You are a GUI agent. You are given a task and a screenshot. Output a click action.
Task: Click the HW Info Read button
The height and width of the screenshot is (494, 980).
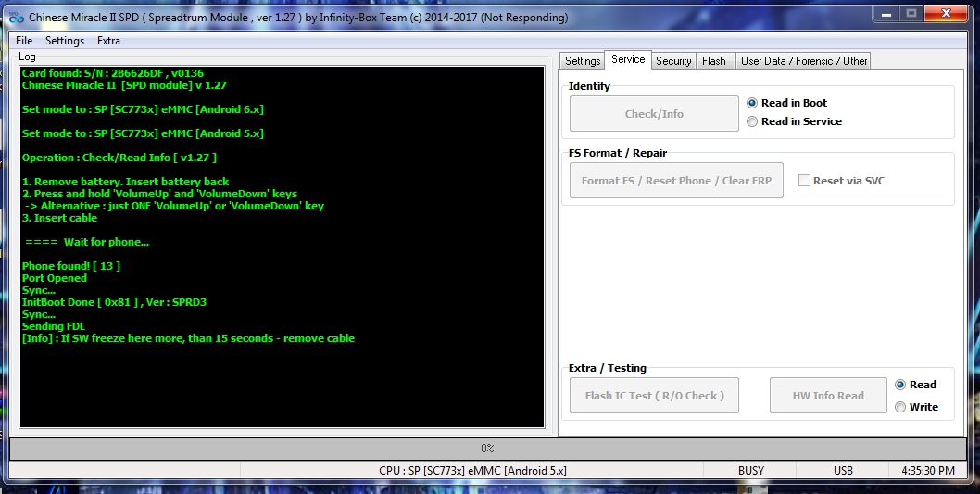[828, 395]
